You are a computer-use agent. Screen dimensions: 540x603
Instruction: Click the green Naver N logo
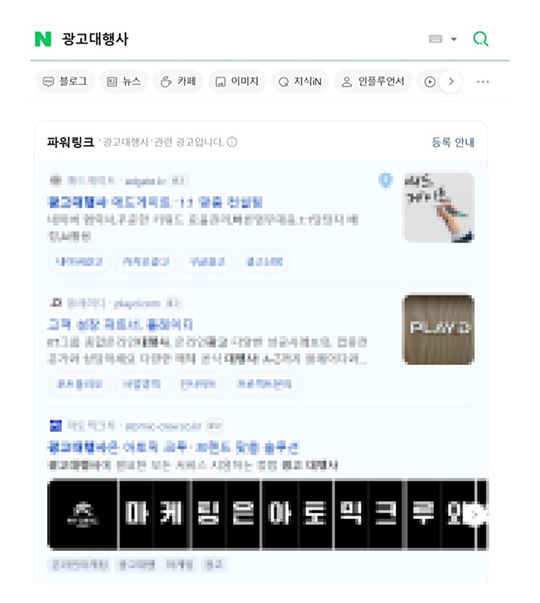(x=43, y=39)
